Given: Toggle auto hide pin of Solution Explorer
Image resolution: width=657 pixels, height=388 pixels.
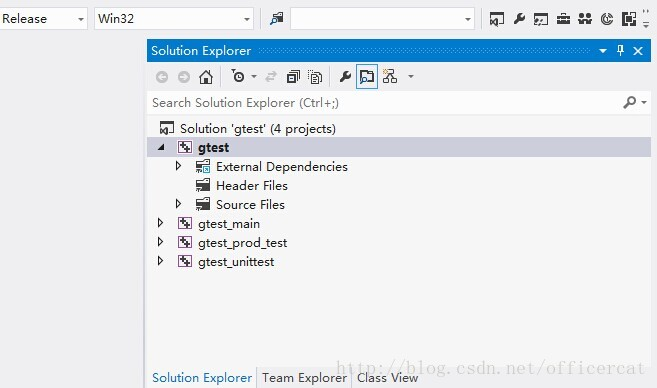Looking at the screenshot, I should tap(621, 51).
